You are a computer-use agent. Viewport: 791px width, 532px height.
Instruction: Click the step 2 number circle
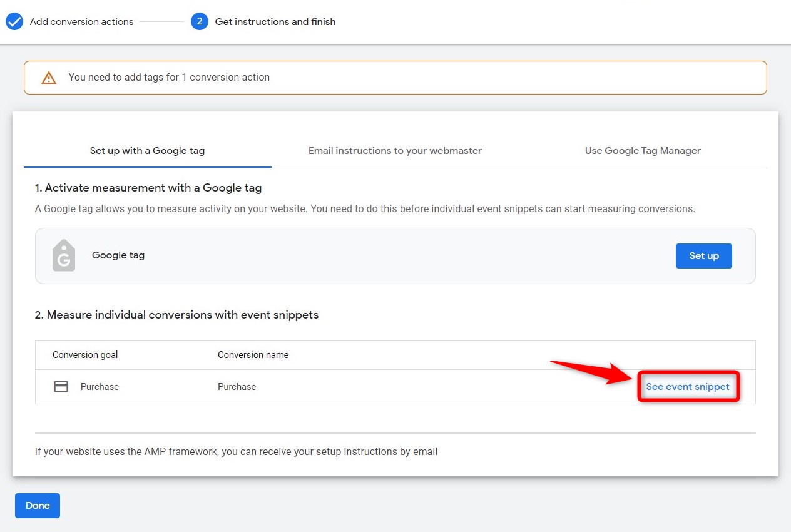pyautogui.click(x=200, y=22)
